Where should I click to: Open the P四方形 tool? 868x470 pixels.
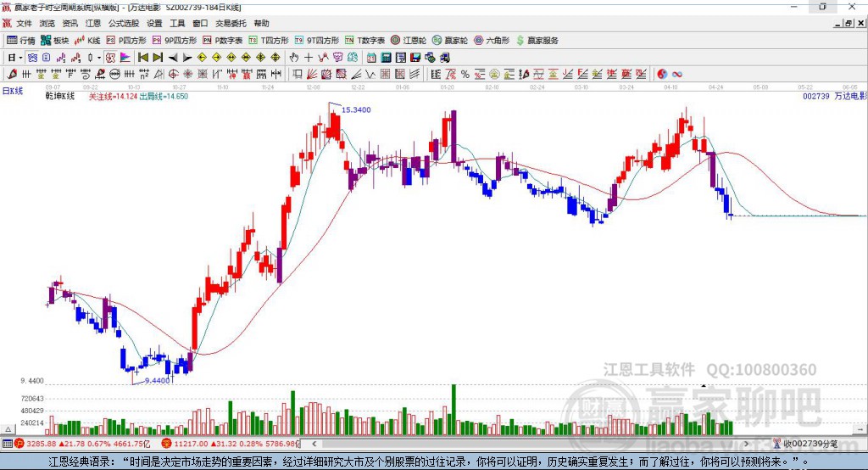126,41
